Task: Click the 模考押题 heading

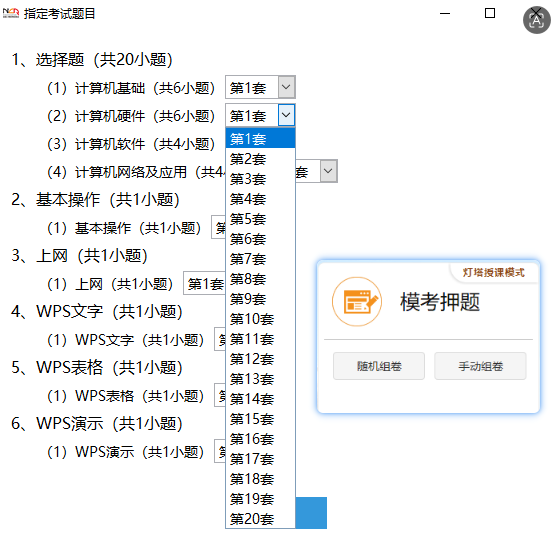Action: [x=440, y=302]
